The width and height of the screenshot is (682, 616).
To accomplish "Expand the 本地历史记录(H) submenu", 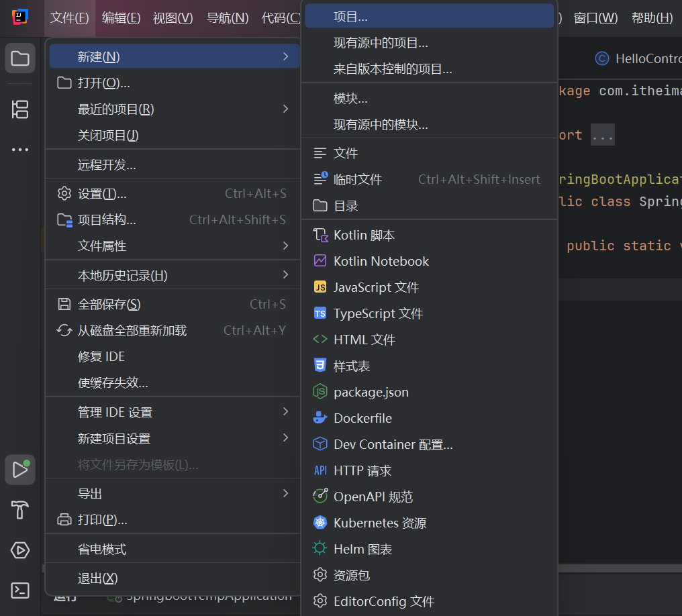I will point(285,274).
